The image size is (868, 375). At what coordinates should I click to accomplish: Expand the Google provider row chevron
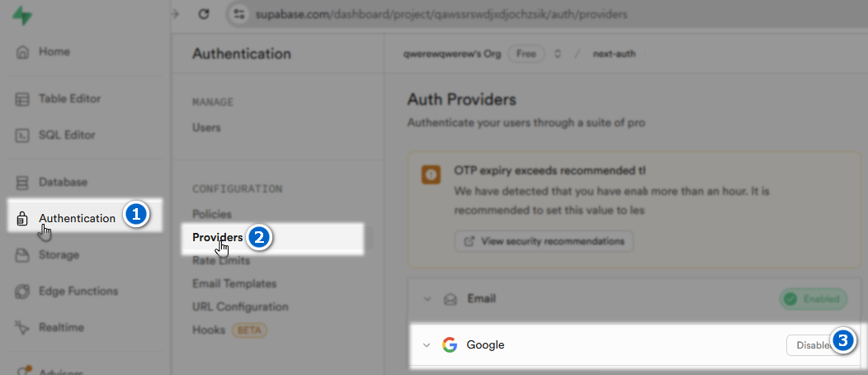pyautogui.click(x=427, y=345)
